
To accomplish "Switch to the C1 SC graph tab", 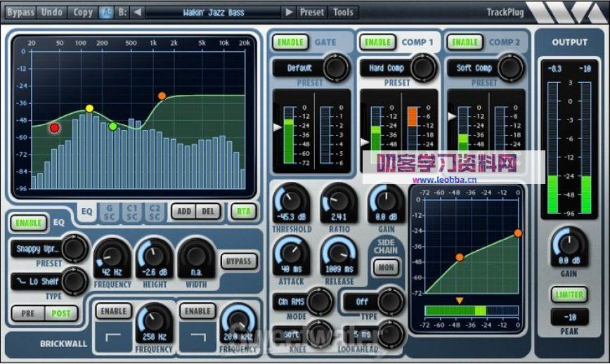I will point(132,212).
